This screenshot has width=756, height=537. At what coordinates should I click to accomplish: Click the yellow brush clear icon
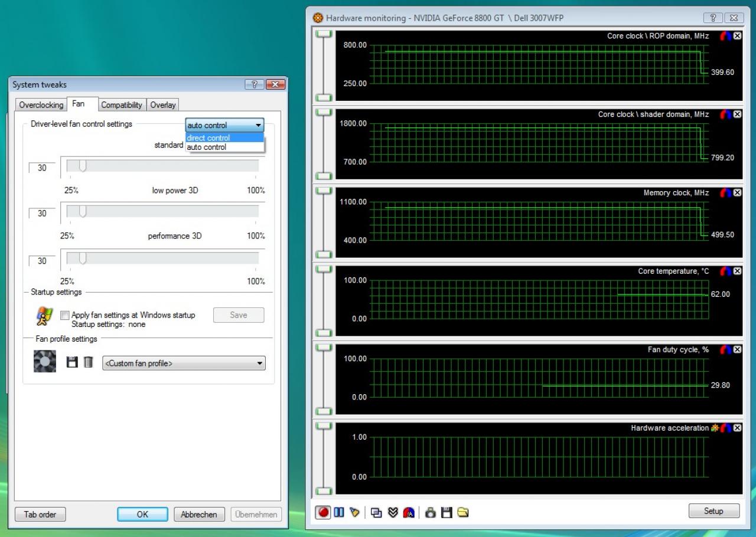354,512
